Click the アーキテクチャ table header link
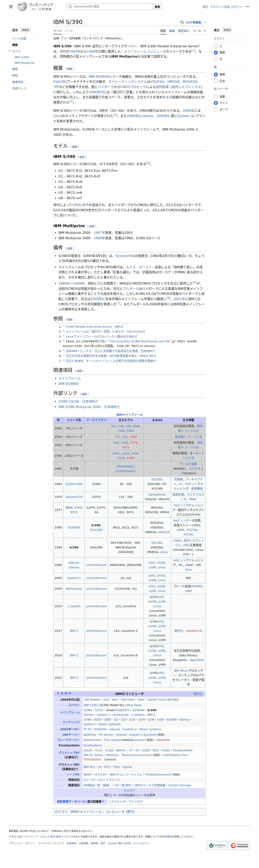This screenshot has width=259, height=868. (x=96, y=420)
